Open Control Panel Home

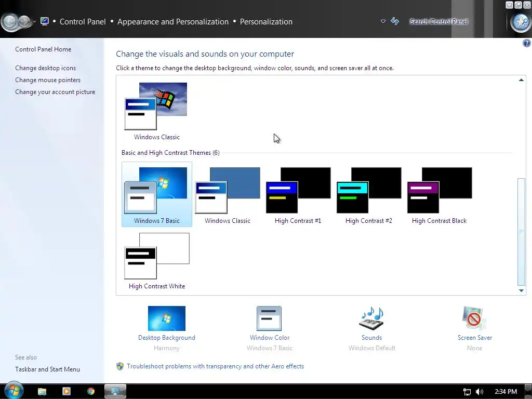(x=43, y=49)
